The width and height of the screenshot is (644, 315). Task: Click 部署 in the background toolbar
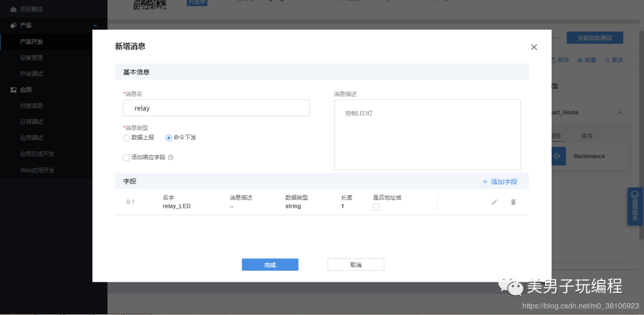[587, 60]
